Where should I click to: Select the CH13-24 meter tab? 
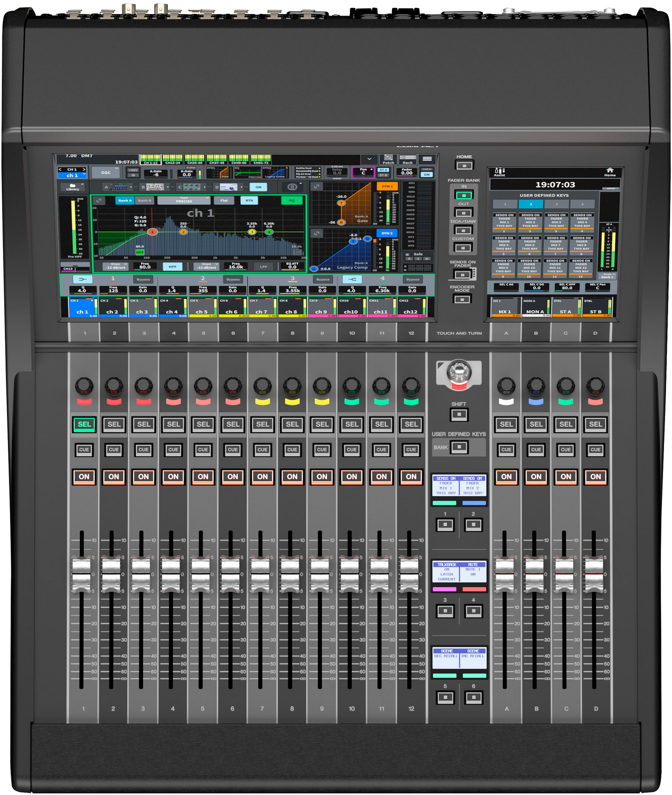tap(173, 160)
